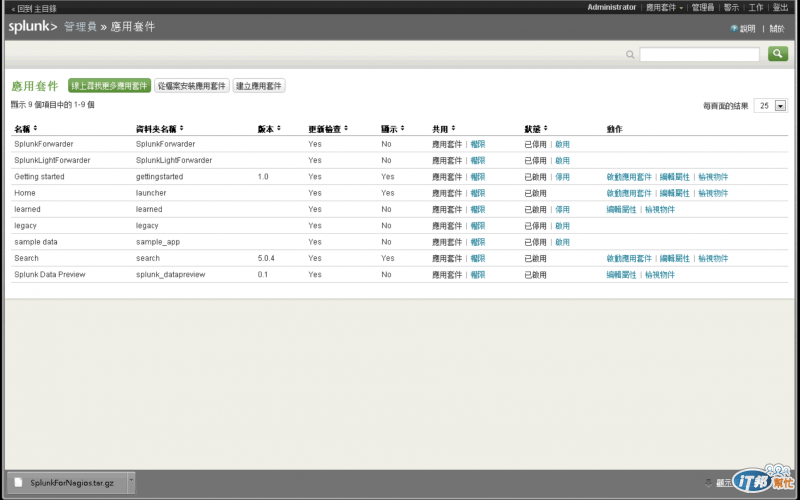Click the '5.0.4' version cell
The height and width of the screenshot is (500, 800).
click(x=266, y=258)
